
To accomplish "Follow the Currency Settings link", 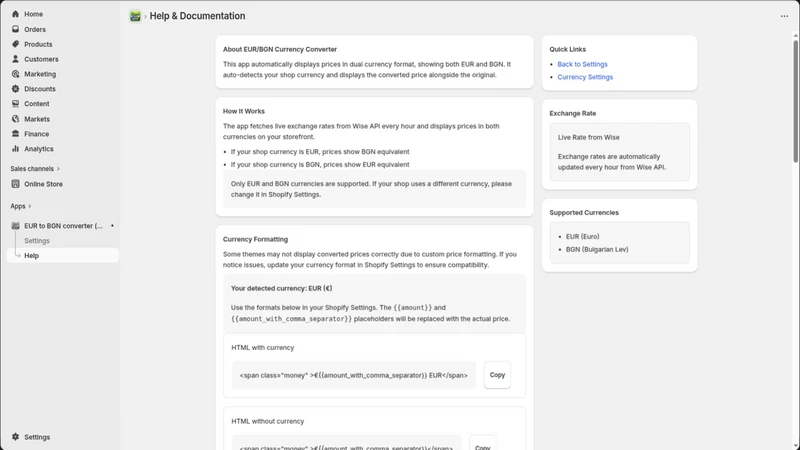I will (585, 77).
